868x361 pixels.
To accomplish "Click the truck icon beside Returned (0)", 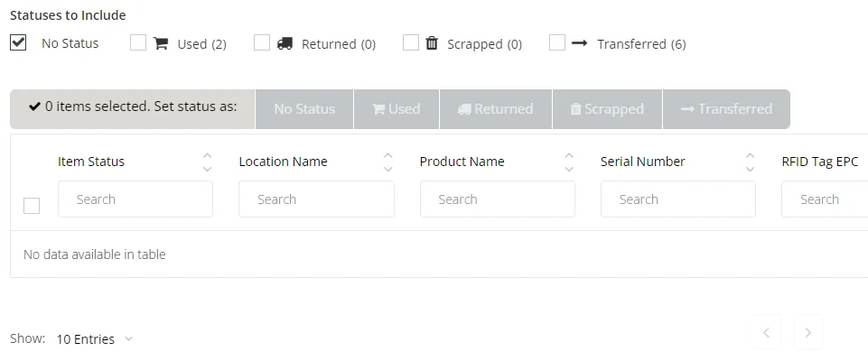I will [x=285, y=43].
